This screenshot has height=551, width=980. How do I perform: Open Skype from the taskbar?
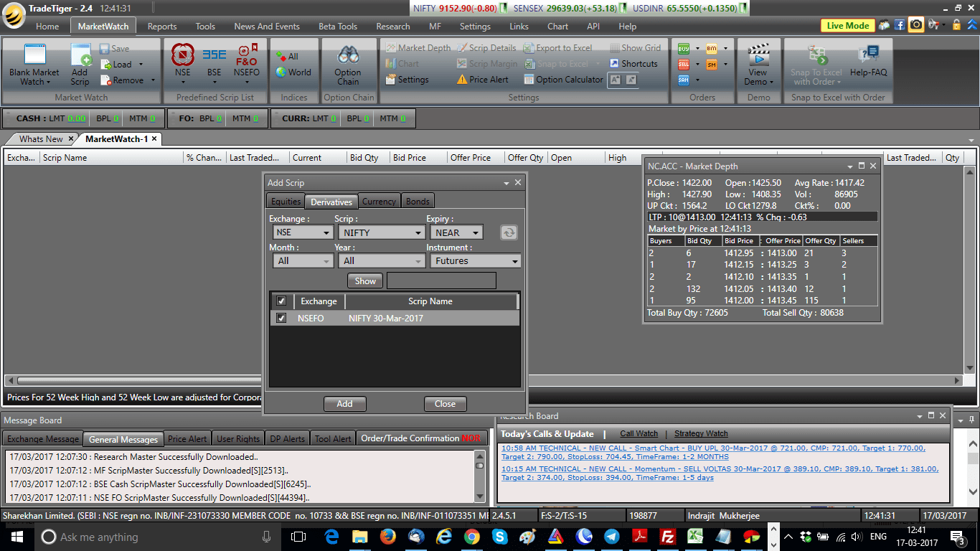[x=499, y=537]
